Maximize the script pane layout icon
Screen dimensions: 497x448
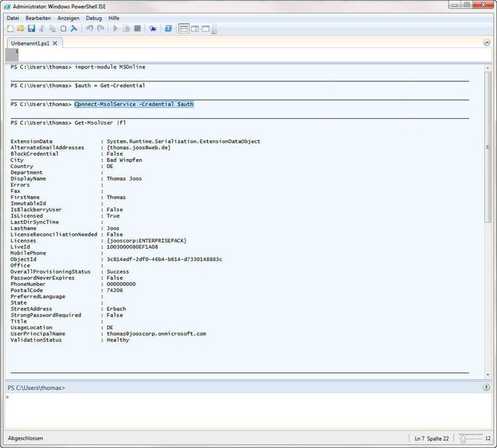coord(206,29)
